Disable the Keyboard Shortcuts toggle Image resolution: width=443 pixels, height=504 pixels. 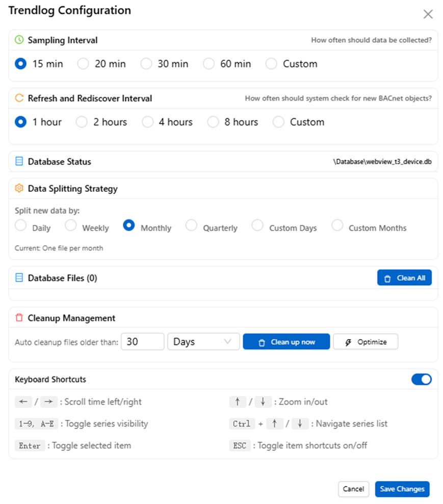[422, 379]
